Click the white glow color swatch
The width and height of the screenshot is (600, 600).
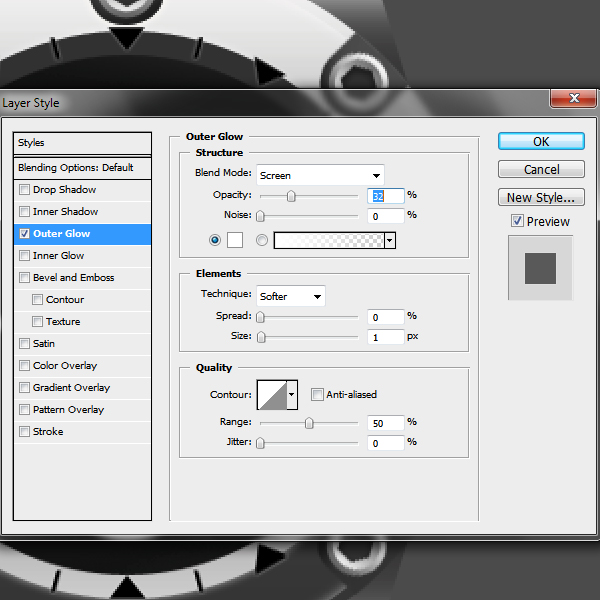[235, 240]
